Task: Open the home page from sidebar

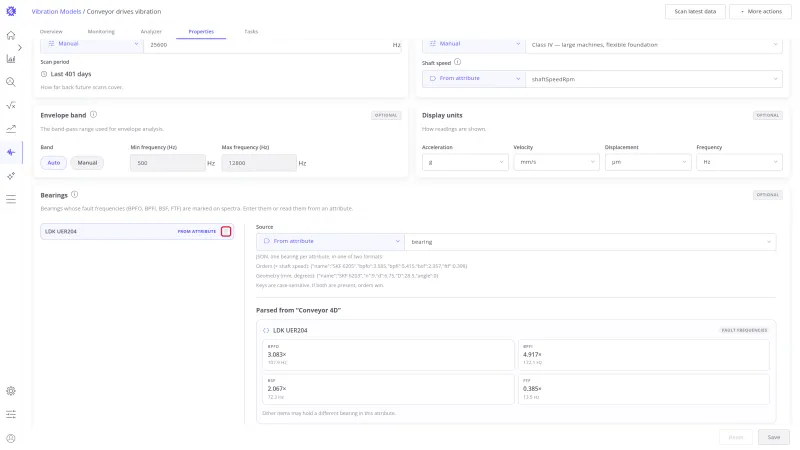Action: pyautogui.click(x=11, y=35)
